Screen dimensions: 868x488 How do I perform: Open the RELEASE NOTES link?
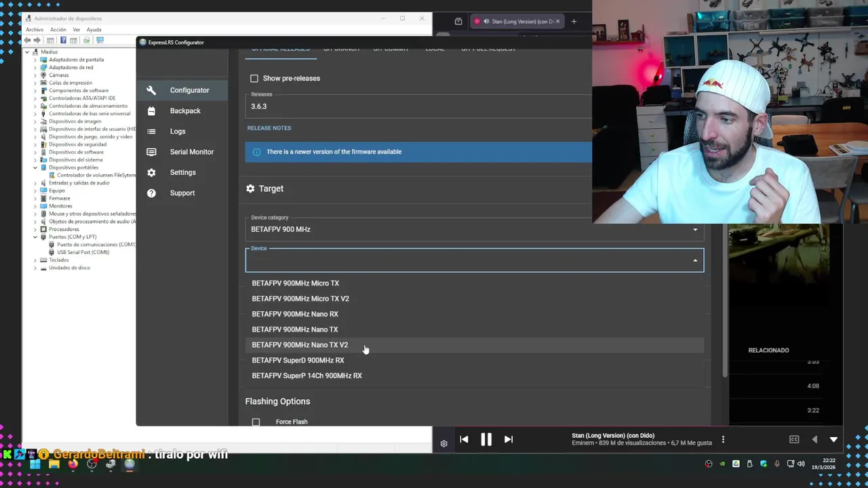coord(269,128)
